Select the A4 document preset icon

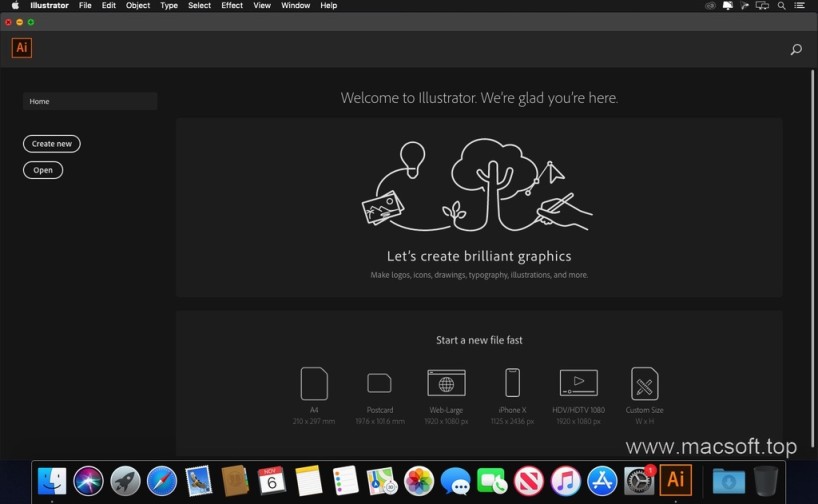coord(314,383)
